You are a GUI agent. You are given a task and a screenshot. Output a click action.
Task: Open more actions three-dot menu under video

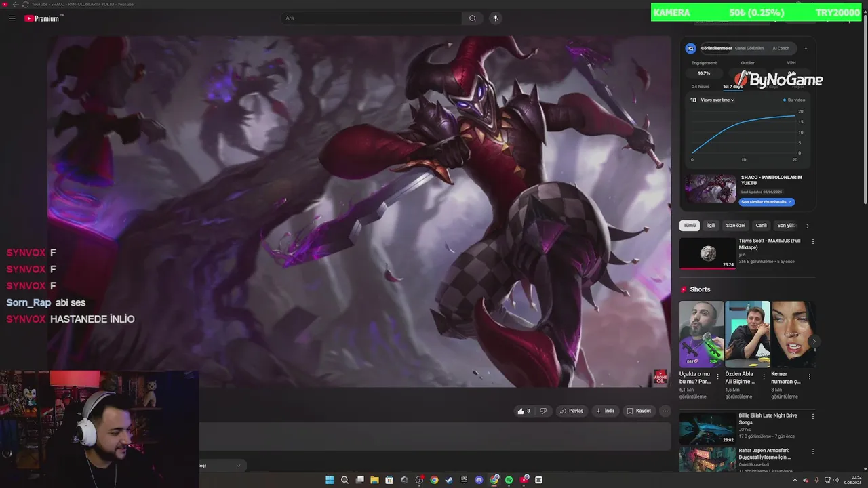coord(665,411)
